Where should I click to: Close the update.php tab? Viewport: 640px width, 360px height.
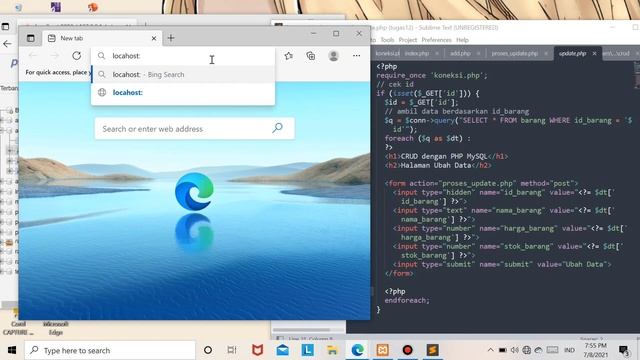594,53
